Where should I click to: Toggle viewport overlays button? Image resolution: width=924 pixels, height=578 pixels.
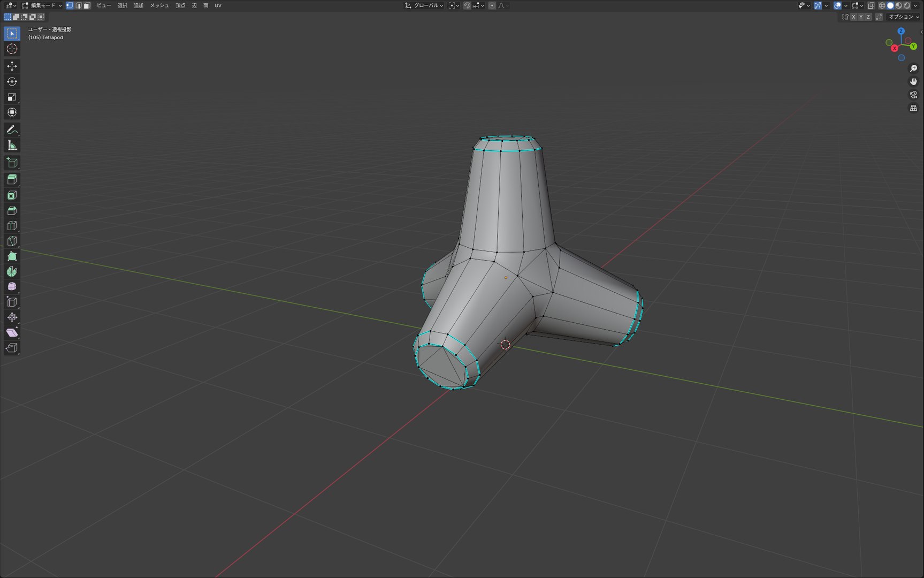(837, 5)
